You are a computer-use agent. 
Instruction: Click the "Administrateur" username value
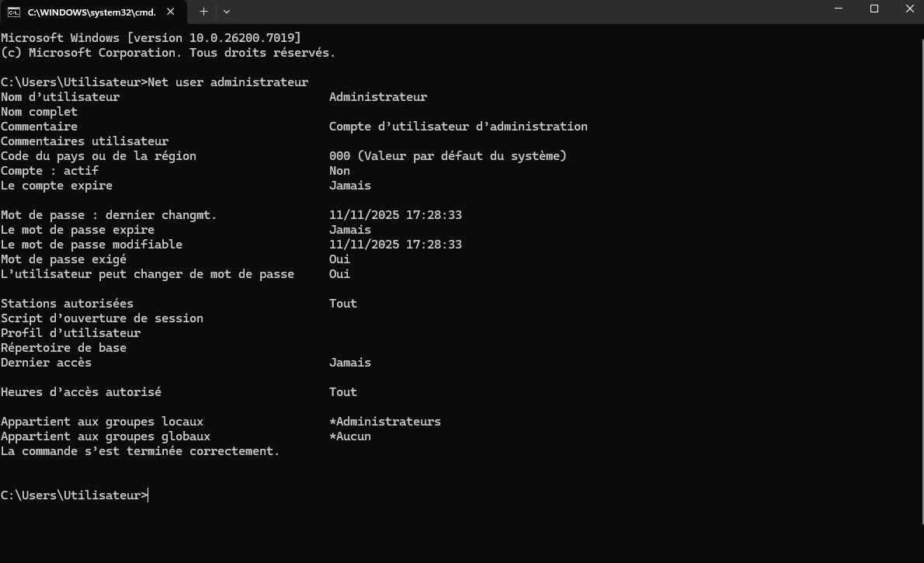[377, 97]
